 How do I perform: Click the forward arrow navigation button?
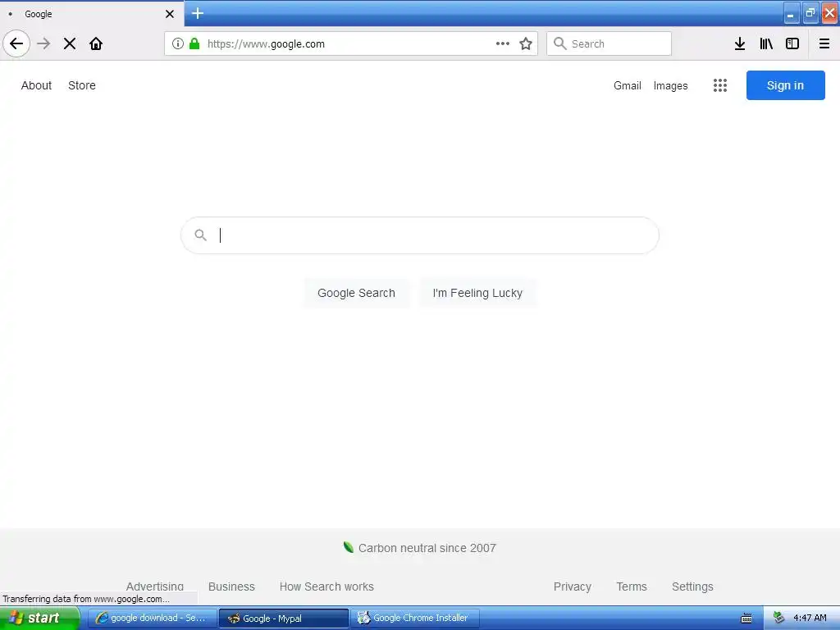pos(43,43)
